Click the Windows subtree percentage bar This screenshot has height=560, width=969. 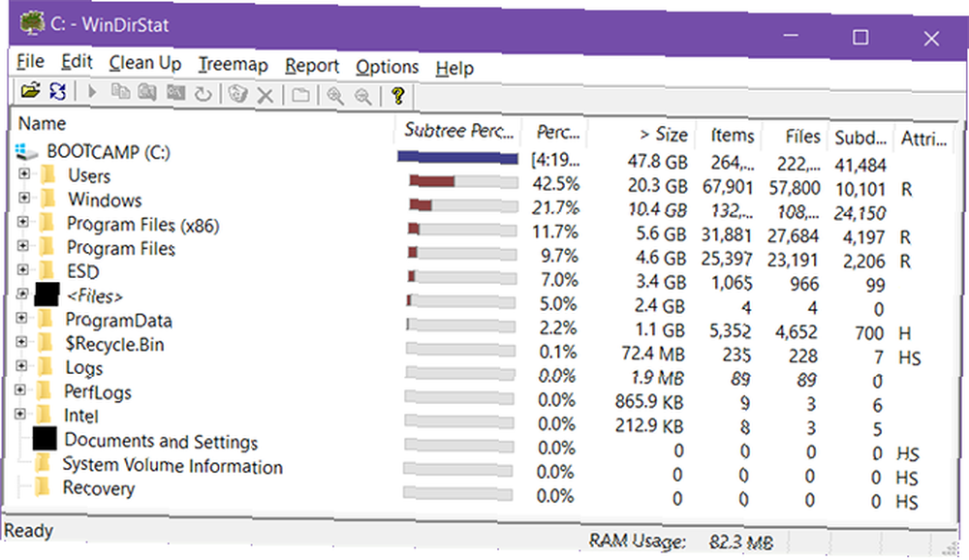(463, 204)
